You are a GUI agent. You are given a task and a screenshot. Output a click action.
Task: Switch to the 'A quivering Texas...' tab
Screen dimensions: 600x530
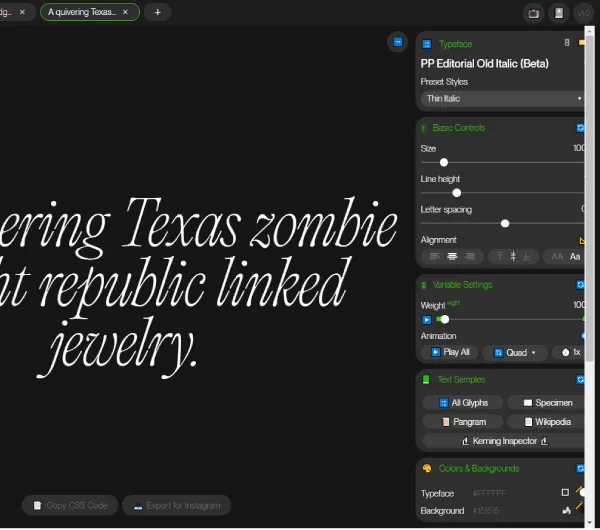pyautogui.click(x=90, y=12)
